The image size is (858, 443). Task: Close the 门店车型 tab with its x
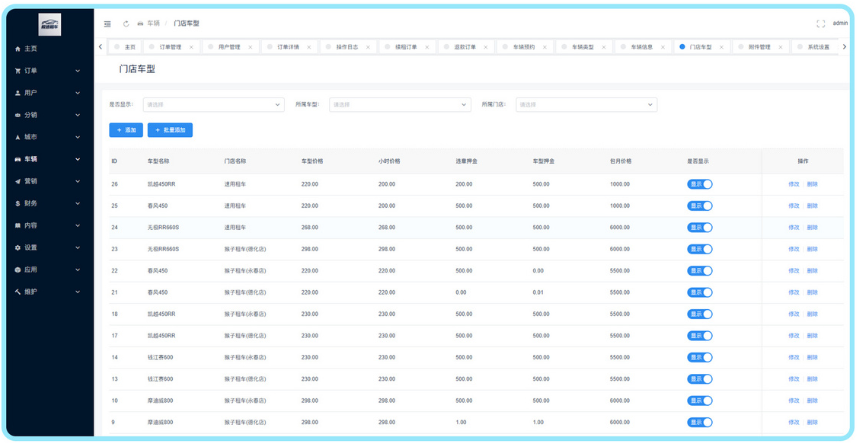pos(721,47)
